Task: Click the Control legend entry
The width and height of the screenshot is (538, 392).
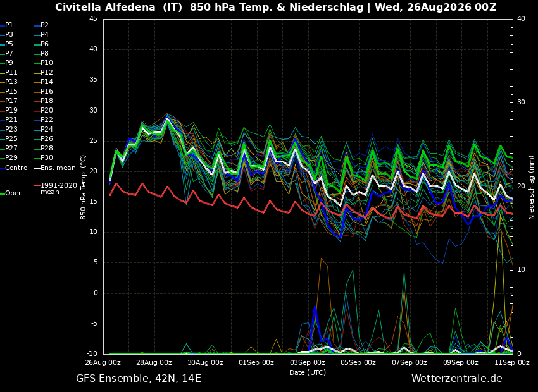Action: click(15, 168)
